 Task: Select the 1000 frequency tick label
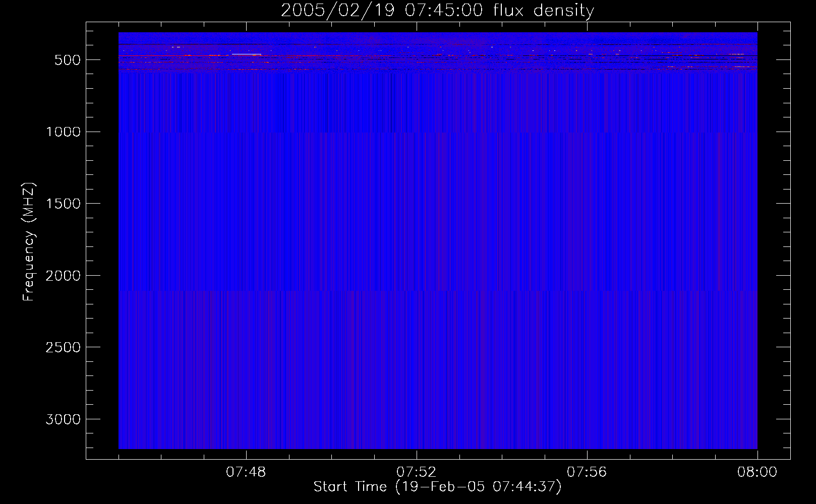(63, 132)
